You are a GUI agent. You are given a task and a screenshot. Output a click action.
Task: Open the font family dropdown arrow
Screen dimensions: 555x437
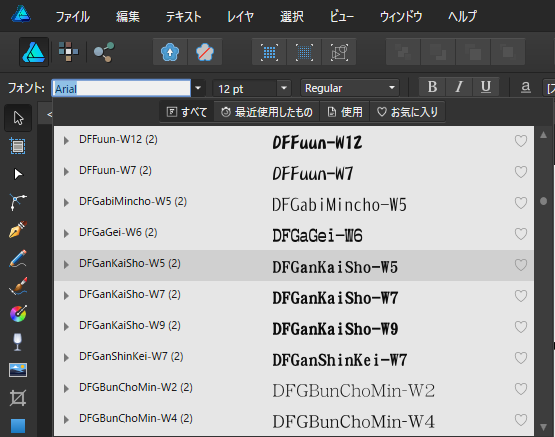click(x=198, y=88)
